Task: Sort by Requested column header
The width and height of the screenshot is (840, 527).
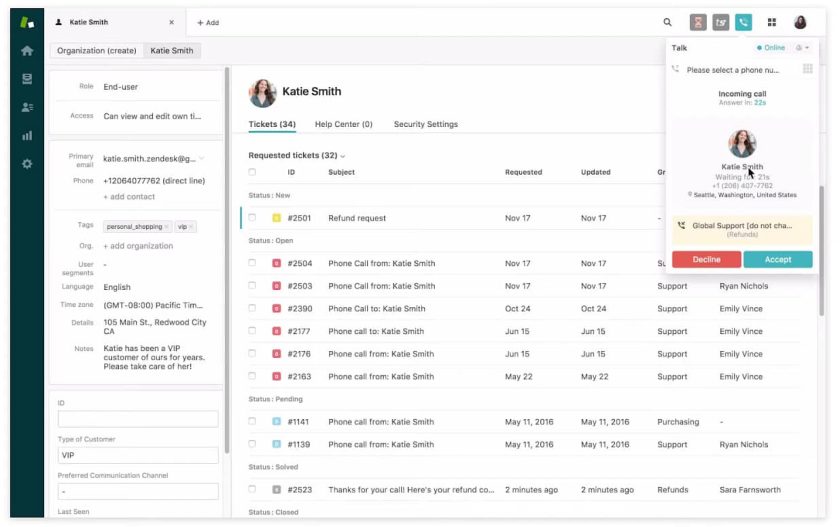Action: click(523, 172)
